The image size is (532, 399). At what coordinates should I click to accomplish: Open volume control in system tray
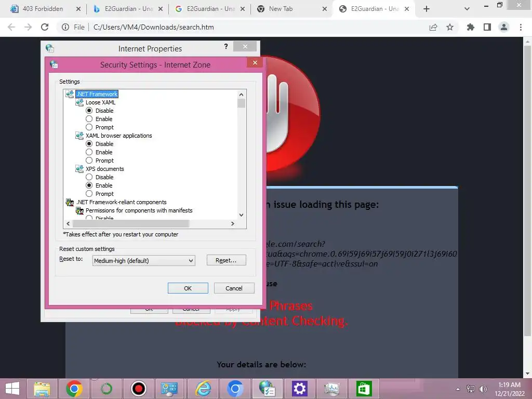[x=483, y=389]
